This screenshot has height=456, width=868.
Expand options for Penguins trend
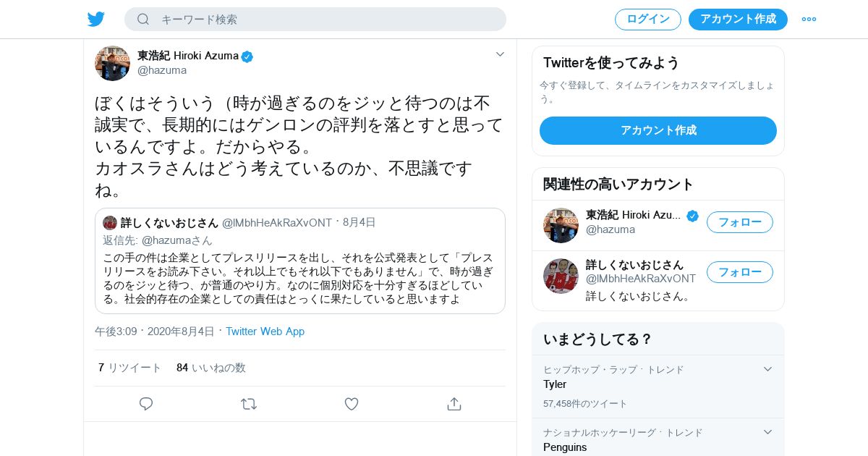click(768, 432)
